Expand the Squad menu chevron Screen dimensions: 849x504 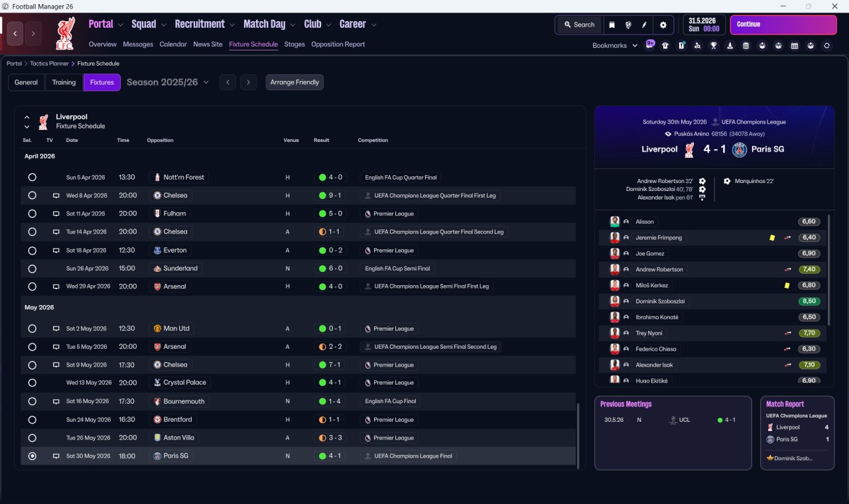pos(163,25)
